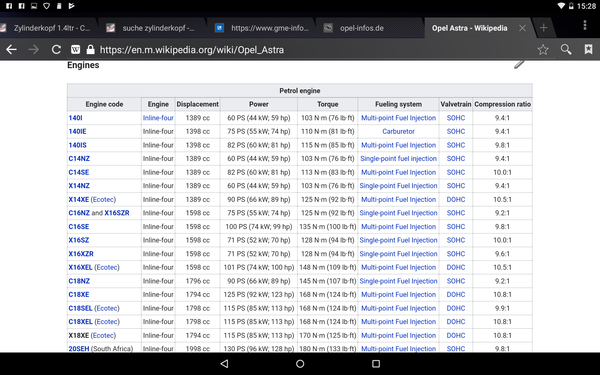The image size is (600, 375).
Task: Open the C18SEL engine link
Action: click(80, 308)
